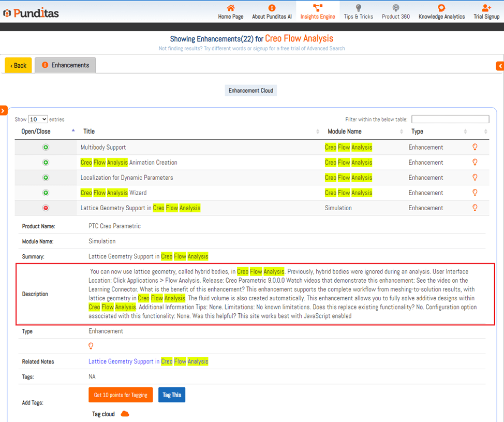
Task: Click the Tag This button
Action: (x=172, y=395)
